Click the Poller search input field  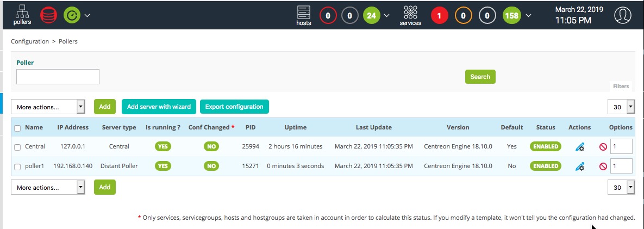point(58,77)
